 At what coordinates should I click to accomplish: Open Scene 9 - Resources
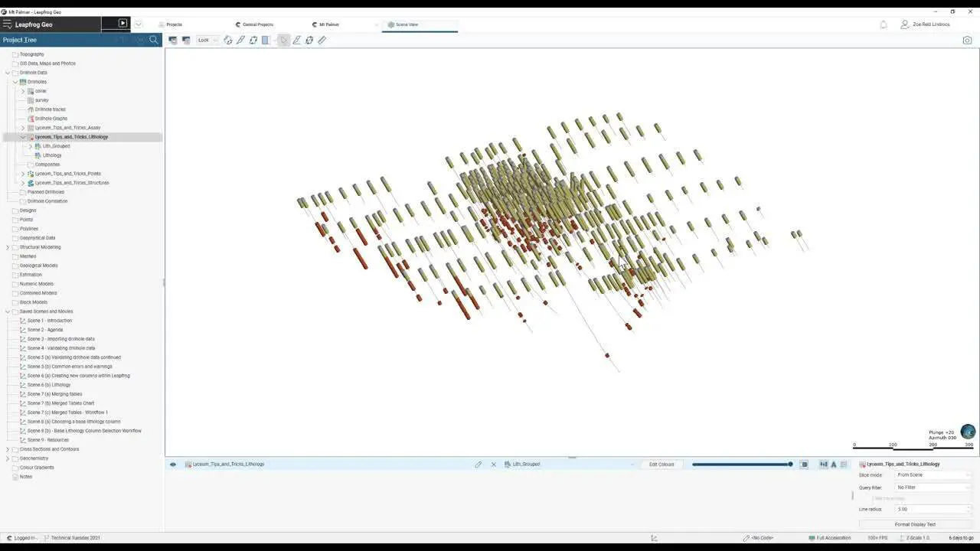tap(48, 440)
